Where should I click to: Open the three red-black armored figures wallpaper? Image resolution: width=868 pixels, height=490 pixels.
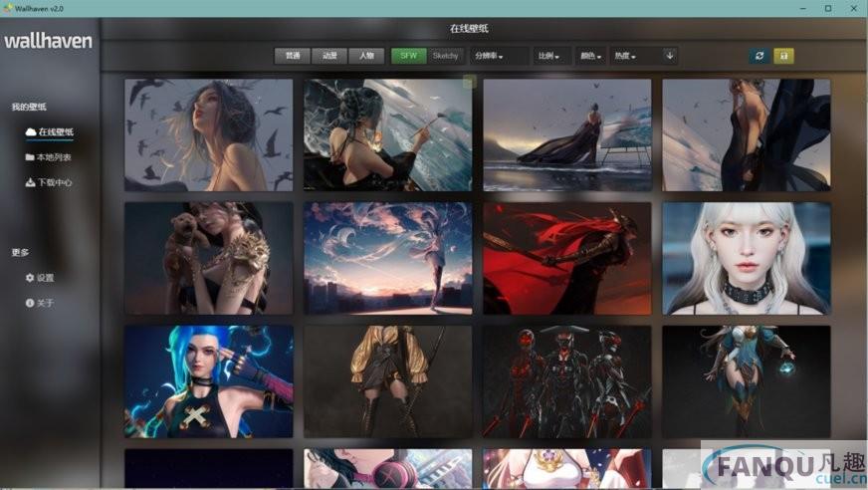coord(567,382)
